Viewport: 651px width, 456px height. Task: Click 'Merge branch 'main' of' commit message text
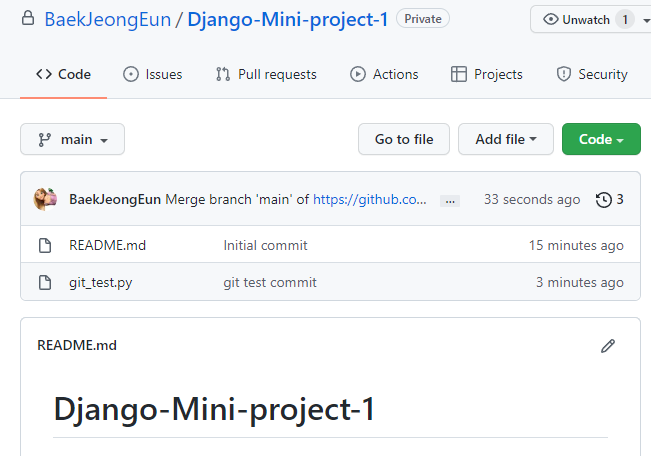(237, 199)
